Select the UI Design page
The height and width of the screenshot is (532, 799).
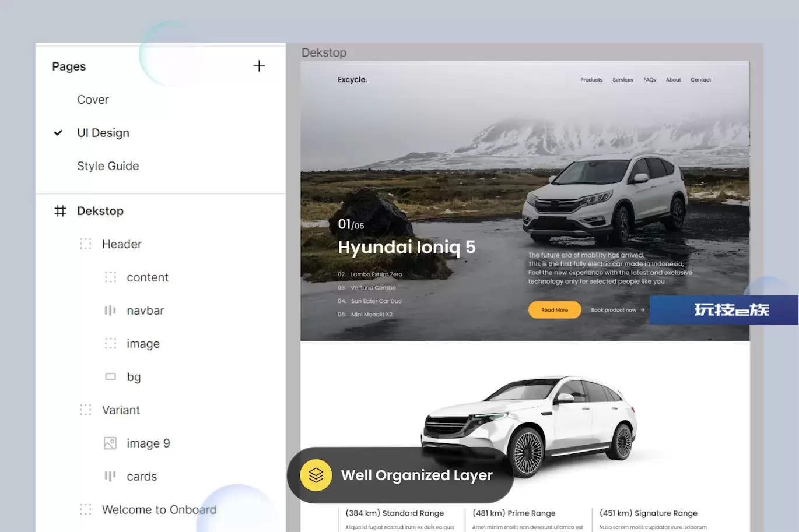click(x=103, y=133)
